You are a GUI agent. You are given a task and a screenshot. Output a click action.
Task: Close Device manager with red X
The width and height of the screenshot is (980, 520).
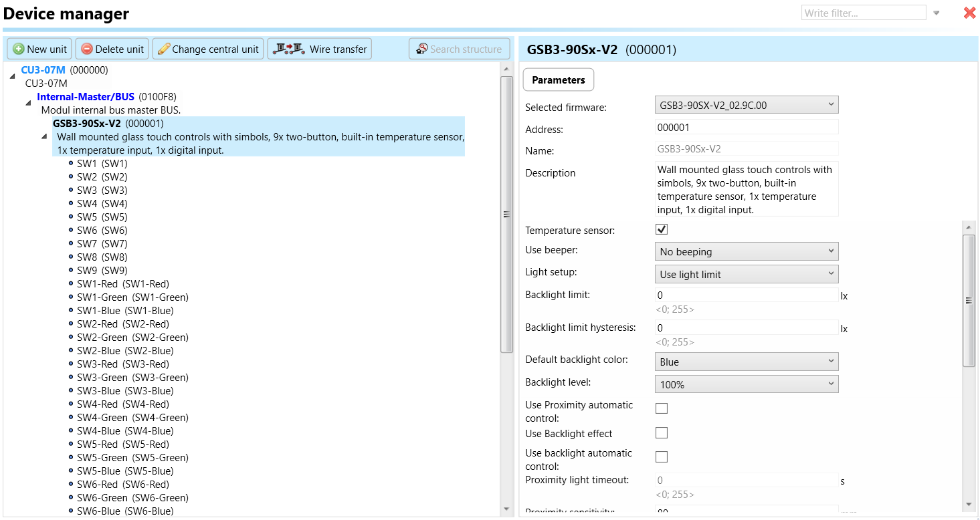pos(969,13)
